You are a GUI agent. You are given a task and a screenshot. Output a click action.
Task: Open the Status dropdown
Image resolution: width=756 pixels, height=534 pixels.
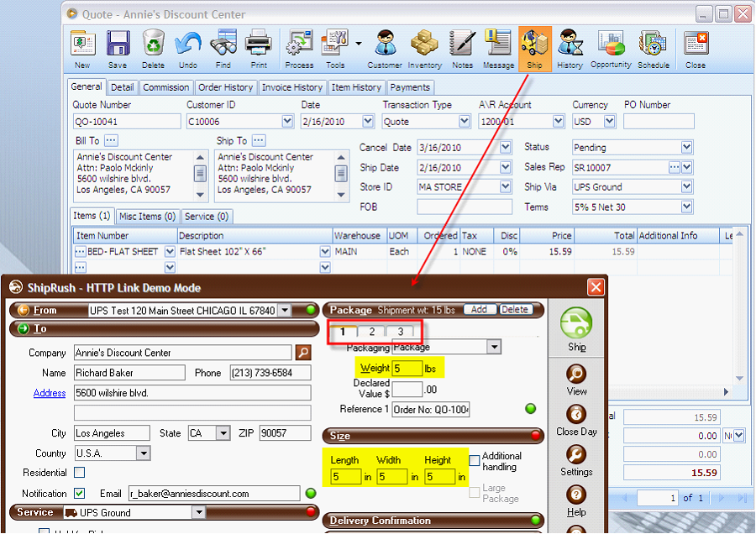(686, 148)
